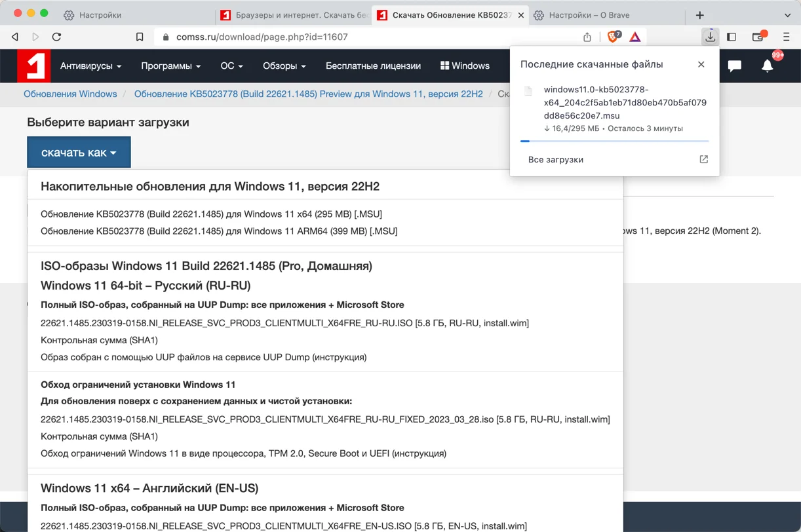Expand the tab search chevron

pos(787,15)
